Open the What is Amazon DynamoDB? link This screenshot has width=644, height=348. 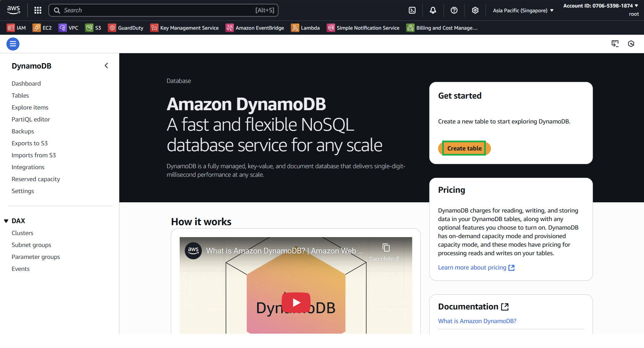(477, 321)
